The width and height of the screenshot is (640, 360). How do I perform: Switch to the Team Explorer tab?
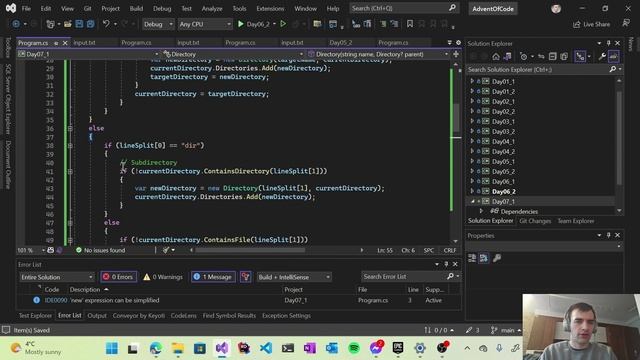(x=576, y=221)
